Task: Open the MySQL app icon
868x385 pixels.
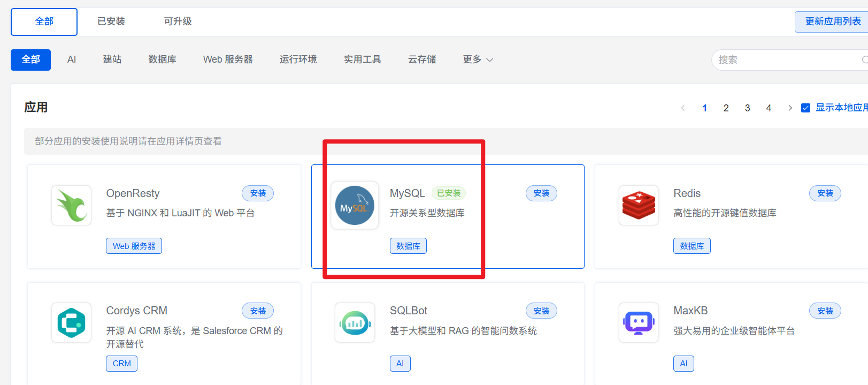Action: pyautogui.click(x=354, y=206)
